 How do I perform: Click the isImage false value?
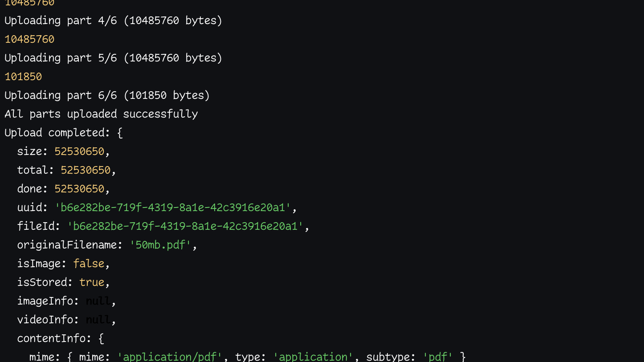pos(89,264)
